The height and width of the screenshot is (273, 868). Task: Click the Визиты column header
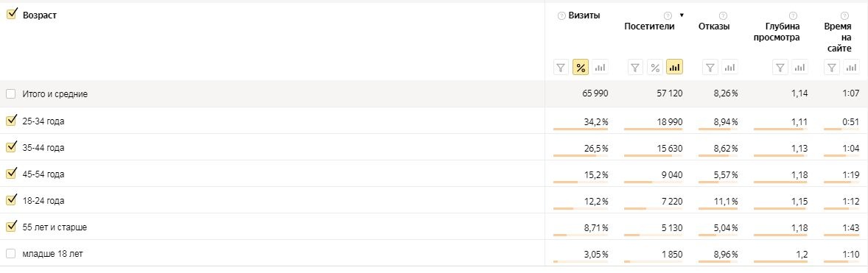click(x=584, y=15)
